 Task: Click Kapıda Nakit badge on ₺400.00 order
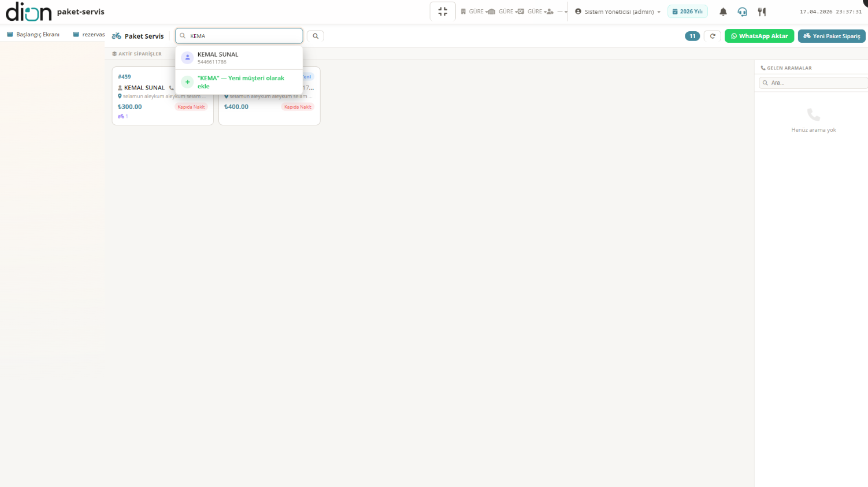[298, 107]
